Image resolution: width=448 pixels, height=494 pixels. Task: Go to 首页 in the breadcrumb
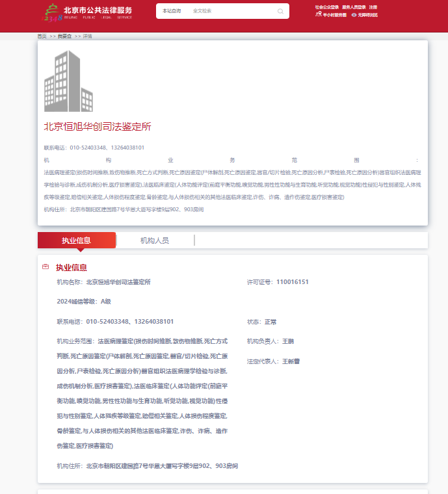42,36
